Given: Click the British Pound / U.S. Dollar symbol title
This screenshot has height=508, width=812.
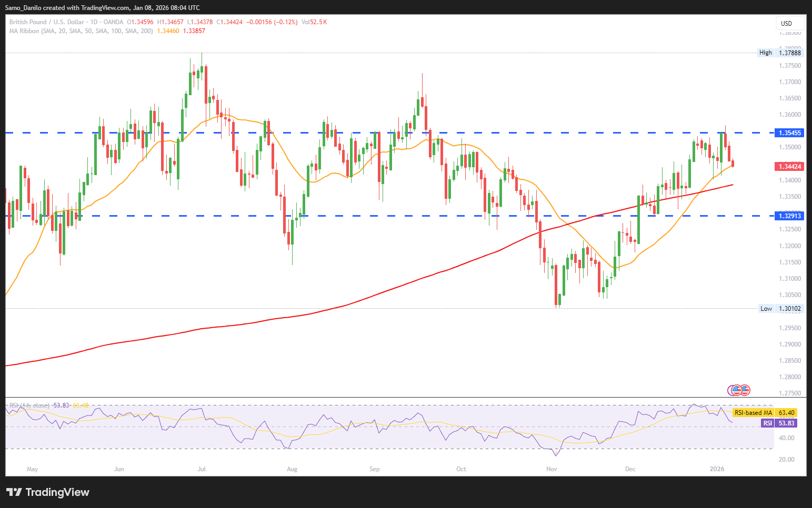Looking at the screenshot, I should (46, 22).
